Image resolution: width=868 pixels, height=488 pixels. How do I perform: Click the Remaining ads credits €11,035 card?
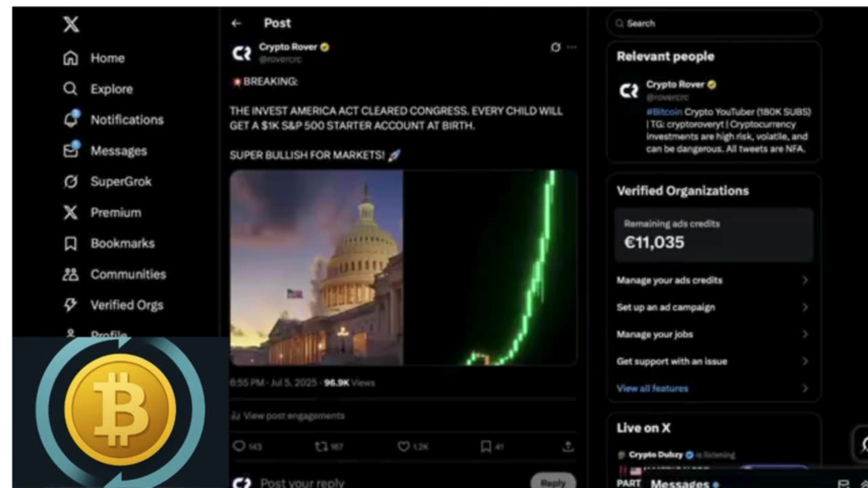tap(713, 235)
